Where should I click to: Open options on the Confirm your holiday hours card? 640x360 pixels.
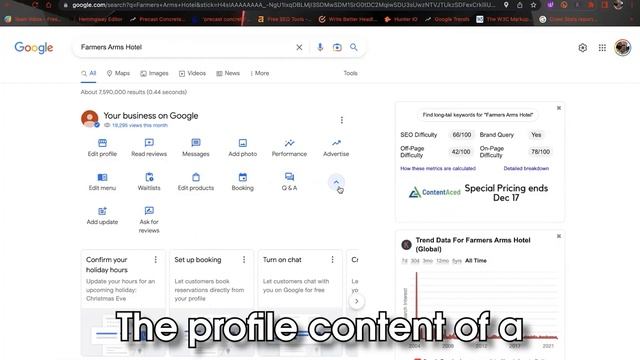(156, 260)
